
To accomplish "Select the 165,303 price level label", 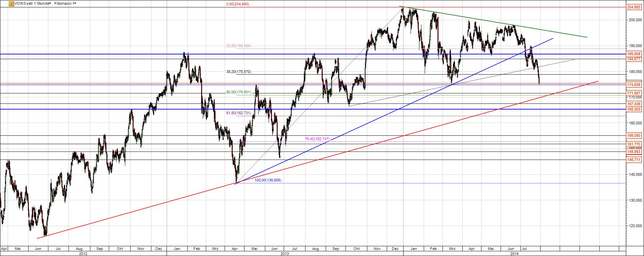I will (x=635, y=110).
